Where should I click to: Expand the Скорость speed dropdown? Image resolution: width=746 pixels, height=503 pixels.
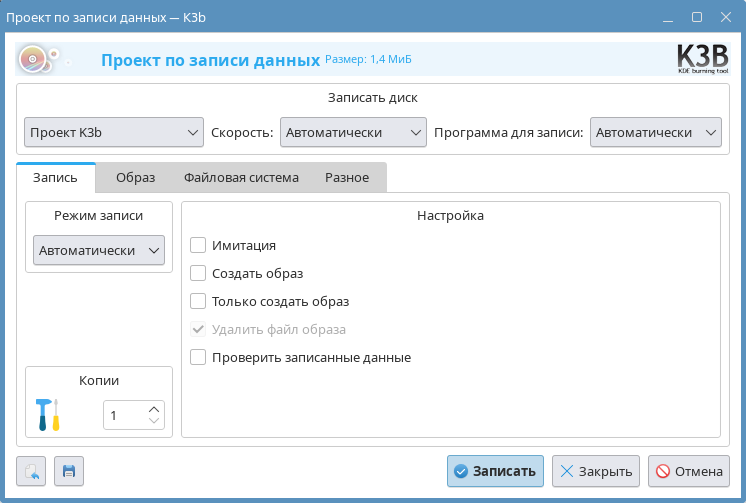coord(352,132)
